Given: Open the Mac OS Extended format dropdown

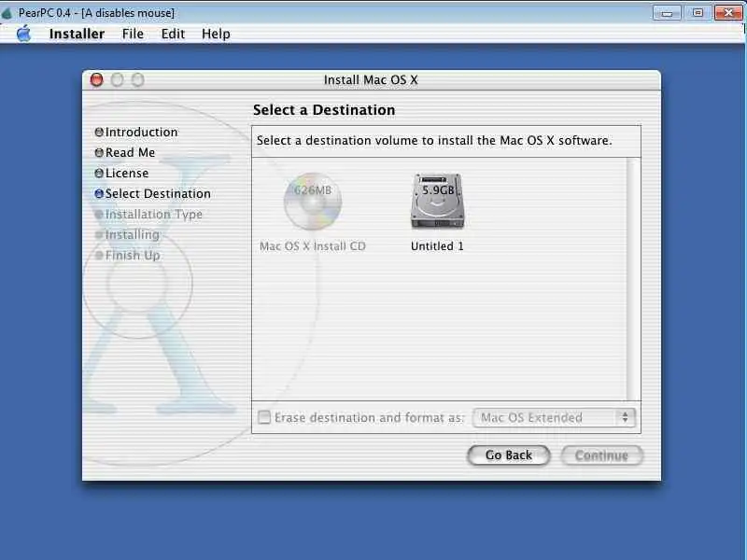Looking at the screenshot, I should pyautogui.click(x=554, y=417).
